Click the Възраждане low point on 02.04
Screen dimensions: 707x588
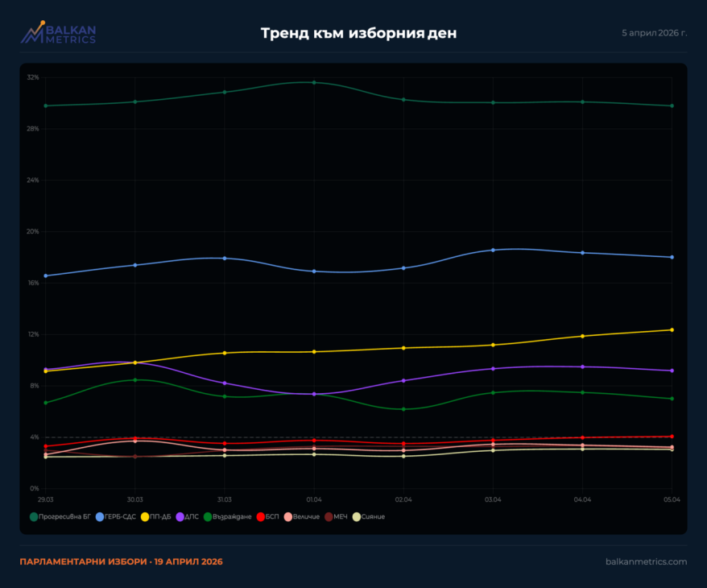[403, 409]
